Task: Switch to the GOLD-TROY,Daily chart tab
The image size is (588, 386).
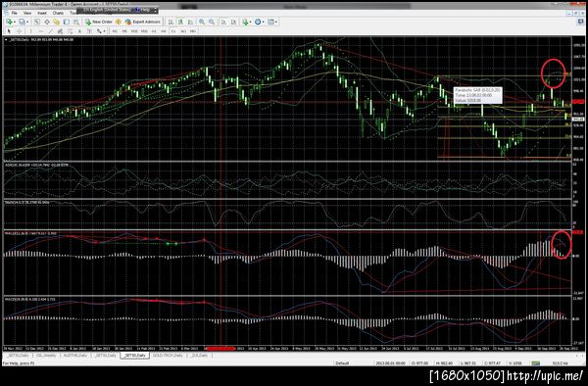Action: [168, 355]
